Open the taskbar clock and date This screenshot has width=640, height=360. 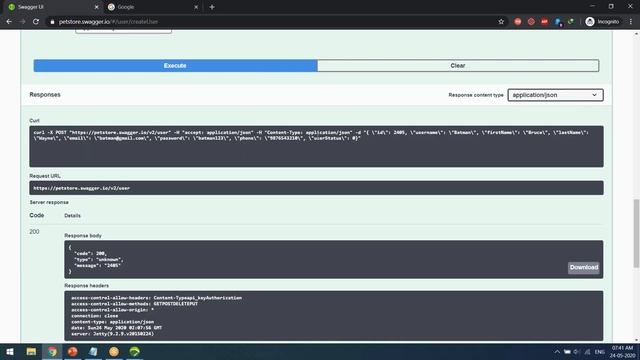point(623,352)
